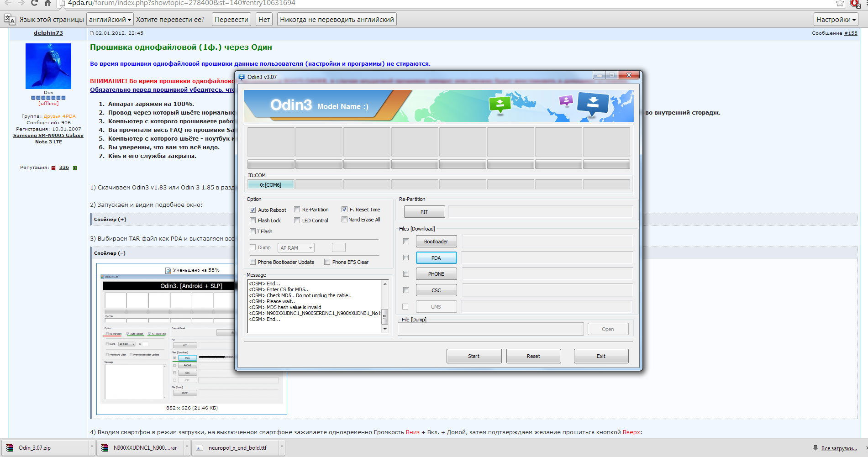The image size is (868, 457).
Task: Click the 'Нет' button in translate bar
Action: (x=264, y=20)
